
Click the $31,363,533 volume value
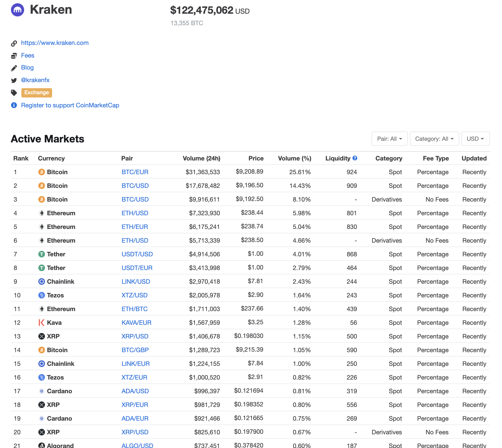[203, 172]
